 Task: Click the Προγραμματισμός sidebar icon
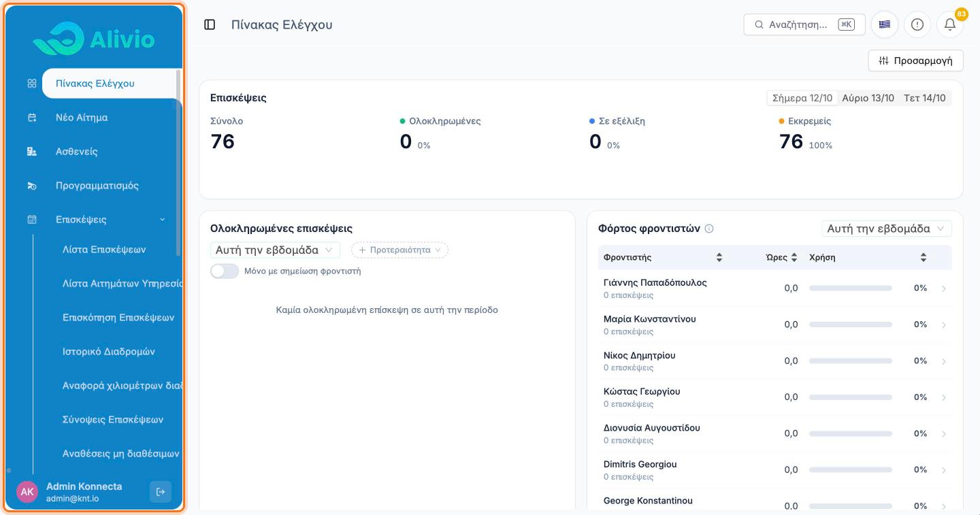(32, 186)
